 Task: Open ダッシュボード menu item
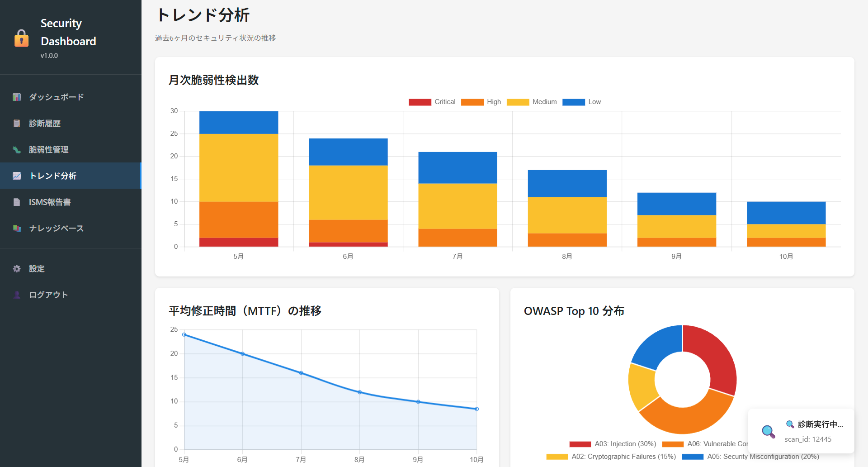coord(57,97)
